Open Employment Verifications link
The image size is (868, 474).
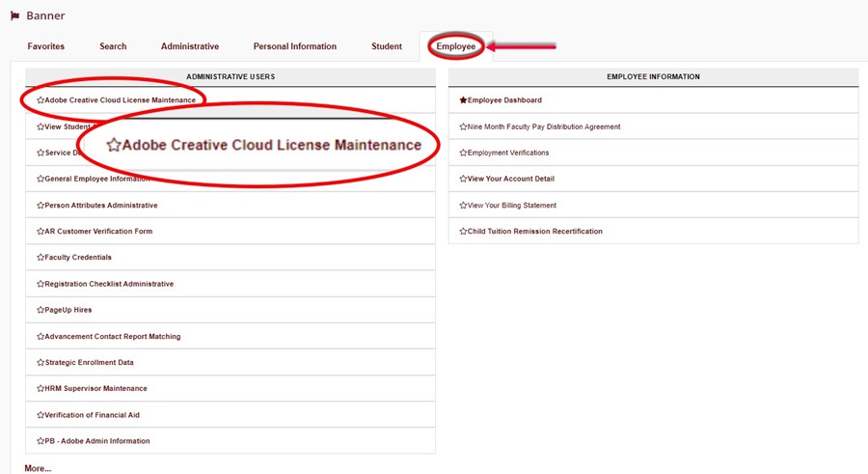[508, 153]
